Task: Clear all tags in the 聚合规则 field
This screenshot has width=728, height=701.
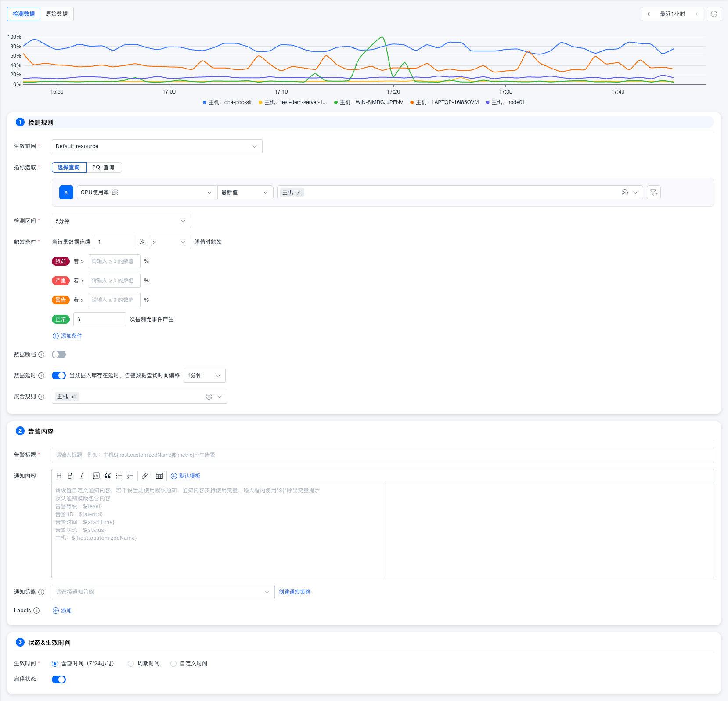Action: (209, 397)
